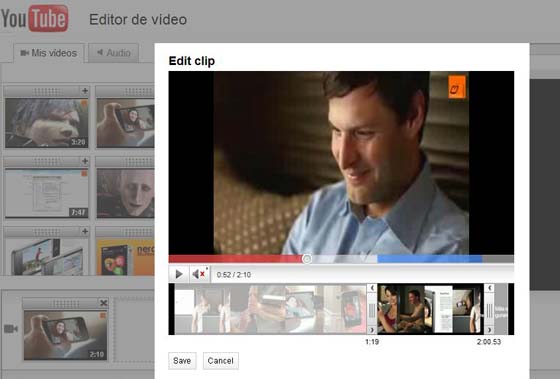
Task: Click the 0:52 / 2:10 time display
Action: (234, 275)
